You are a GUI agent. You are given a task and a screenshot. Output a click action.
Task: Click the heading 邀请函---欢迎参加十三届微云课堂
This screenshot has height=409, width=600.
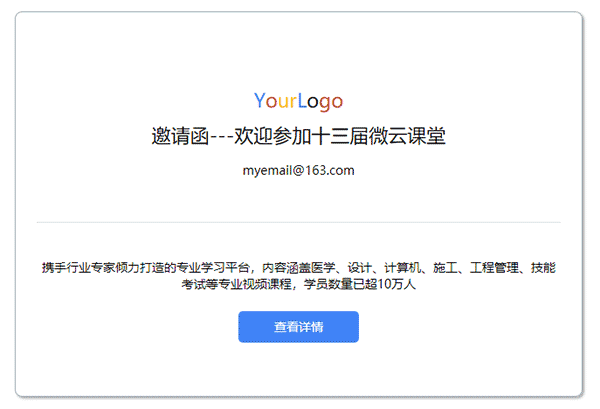(x=298, y=136)
